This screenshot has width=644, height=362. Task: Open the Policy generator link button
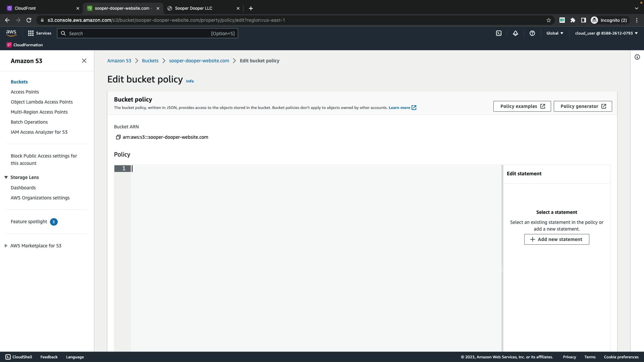click(583, 106)
